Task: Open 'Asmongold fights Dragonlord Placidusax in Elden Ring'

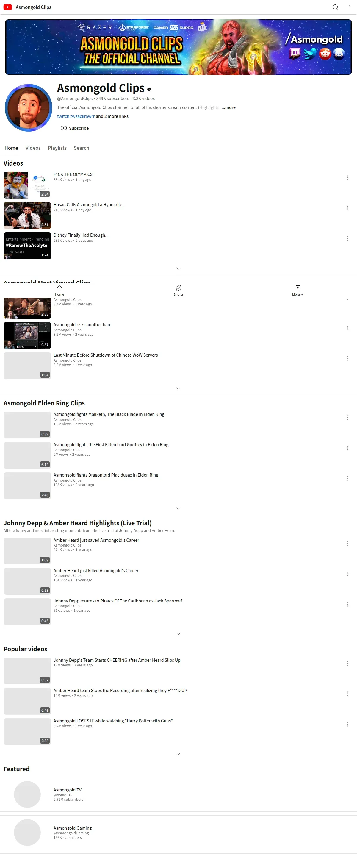Action: click(106, 475)
